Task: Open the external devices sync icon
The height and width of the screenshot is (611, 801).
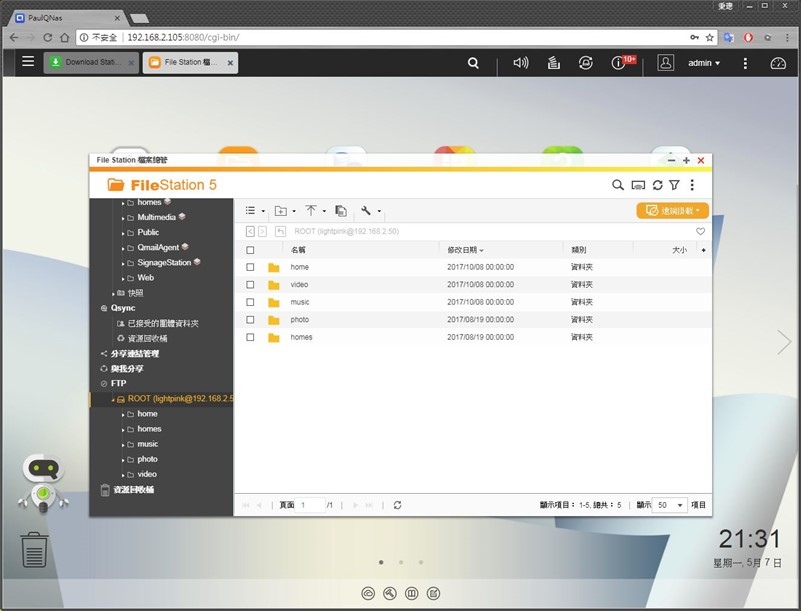Action: click(x=585, y=63)
